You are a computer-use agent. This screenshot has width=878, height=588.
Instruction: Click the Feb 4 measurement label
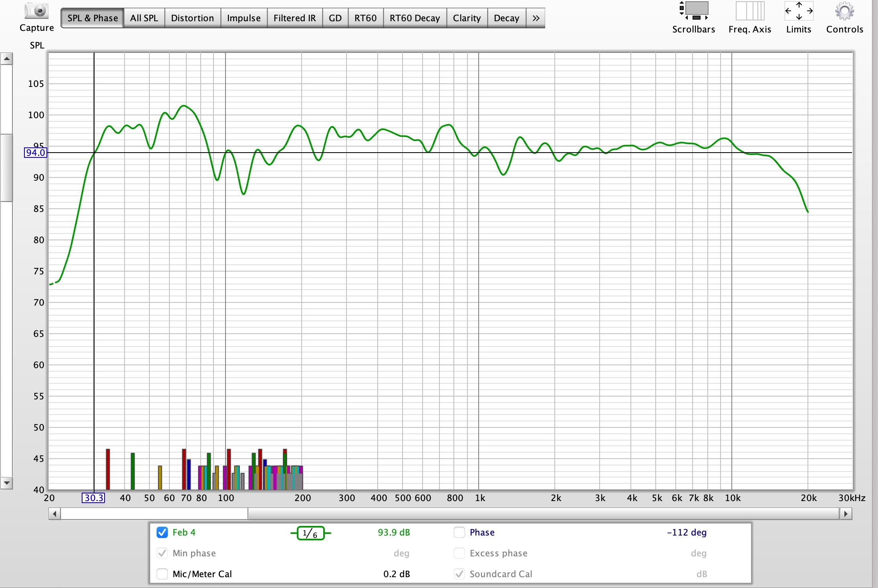(x=184, y=532)
